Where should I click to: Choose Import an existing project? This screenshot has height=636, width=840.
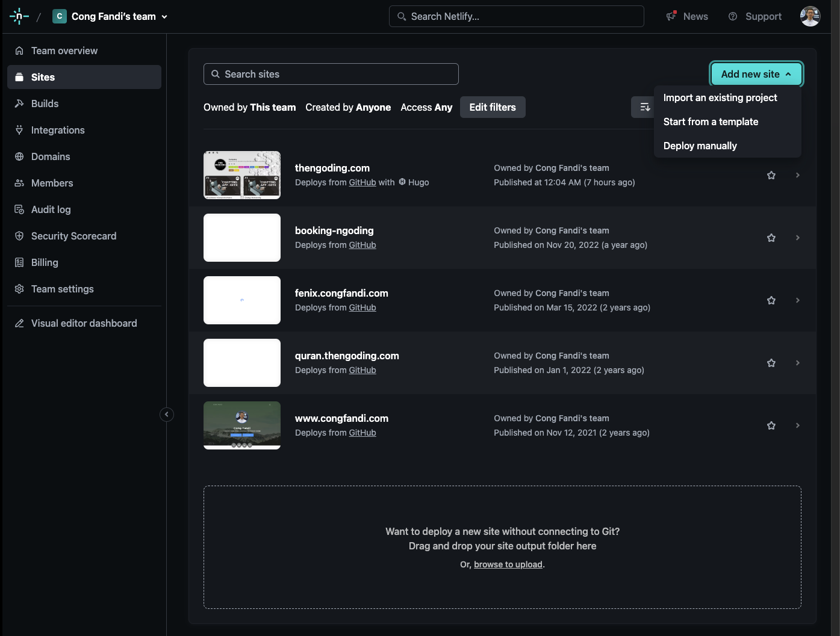(720, 97)
